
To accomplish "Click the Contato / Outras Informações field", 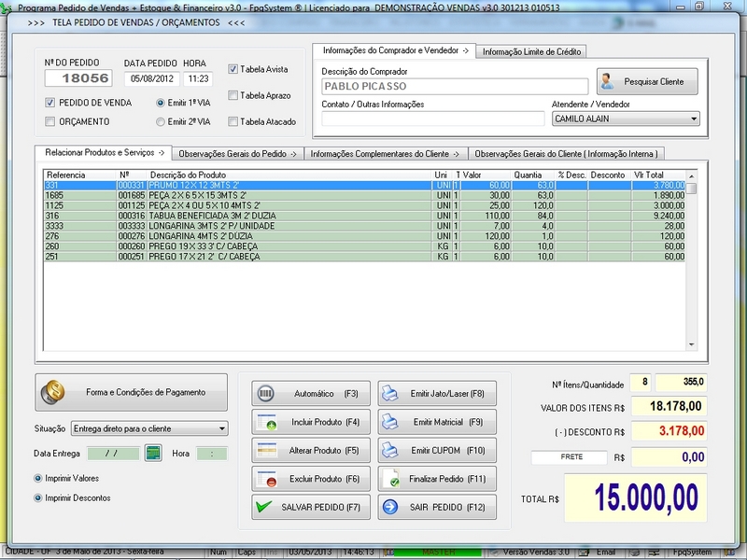I will pyautogui.click(x=432, y=119).
